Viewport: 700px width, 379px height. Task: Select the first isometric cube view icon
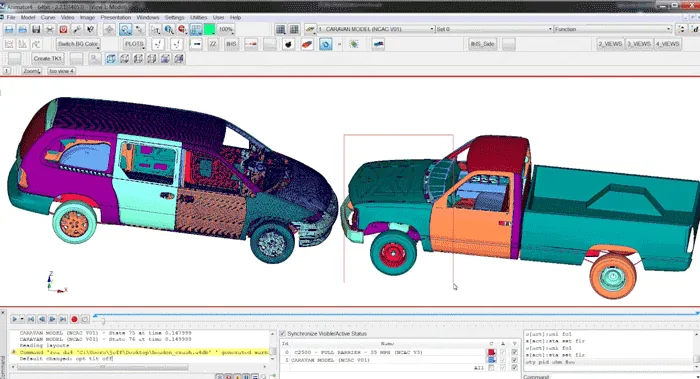[111, 58]
